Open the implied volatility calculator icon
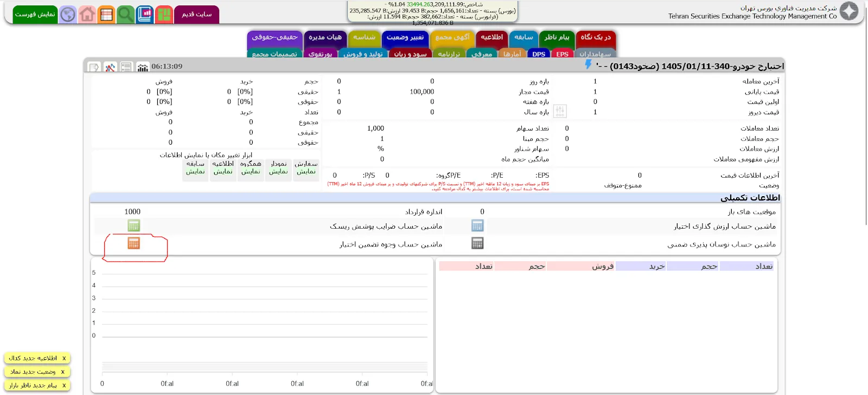 477,243
